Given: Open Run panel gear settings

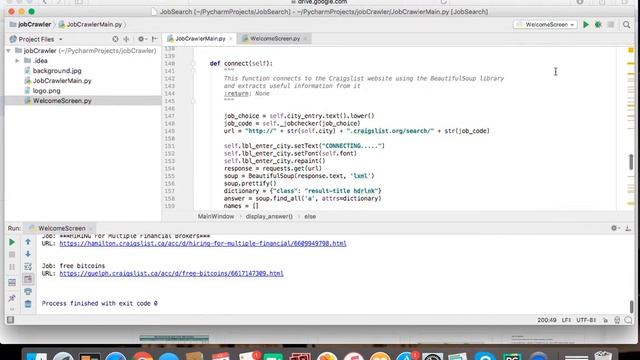Looking at the screenshot, I should pos(615,228).
